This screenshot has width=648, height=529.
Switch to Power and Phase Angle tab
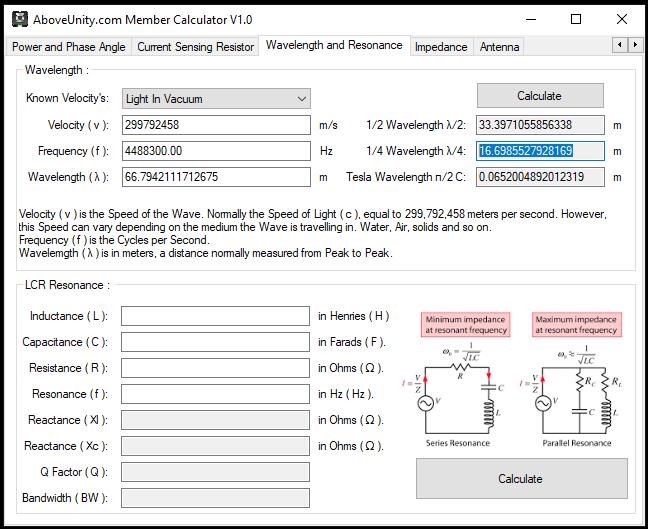pyautogui.click(x=69, y=47)
